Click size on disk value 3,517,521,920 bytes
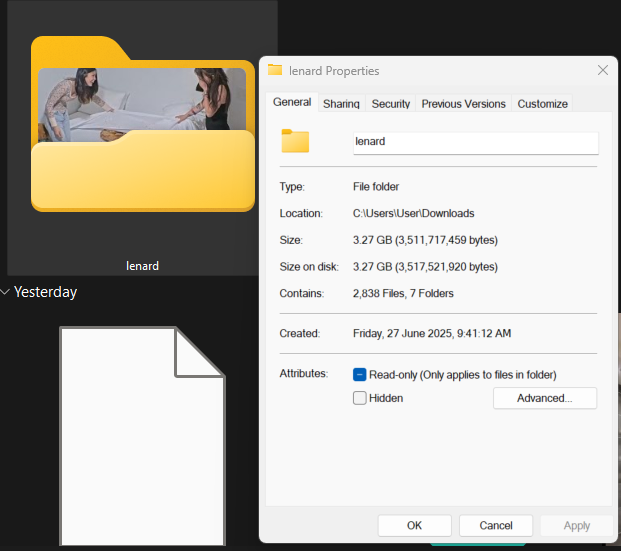This screenshot has width=621, height=551. click(x=425, y=267)
